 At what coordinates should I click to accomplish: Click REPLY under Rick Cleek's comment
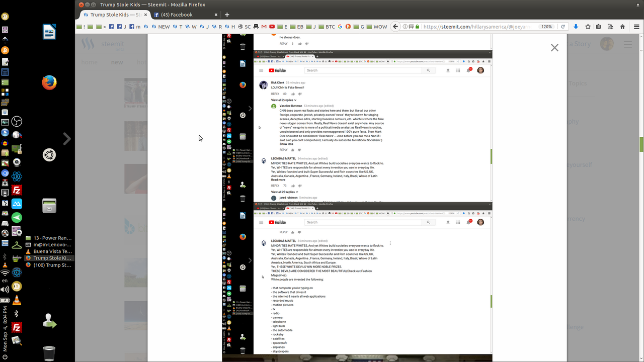click(x=275, y=94)
